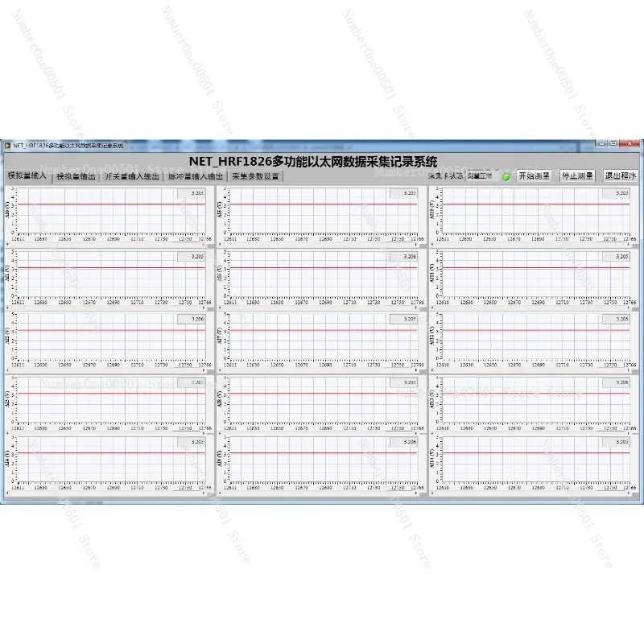Click the AI5 chart value display

[x=403, y=193]
